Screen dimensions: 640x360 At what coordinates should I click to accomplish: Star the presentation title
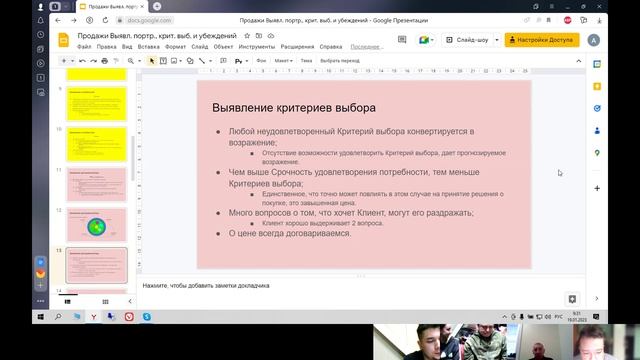tap(247, 36)
